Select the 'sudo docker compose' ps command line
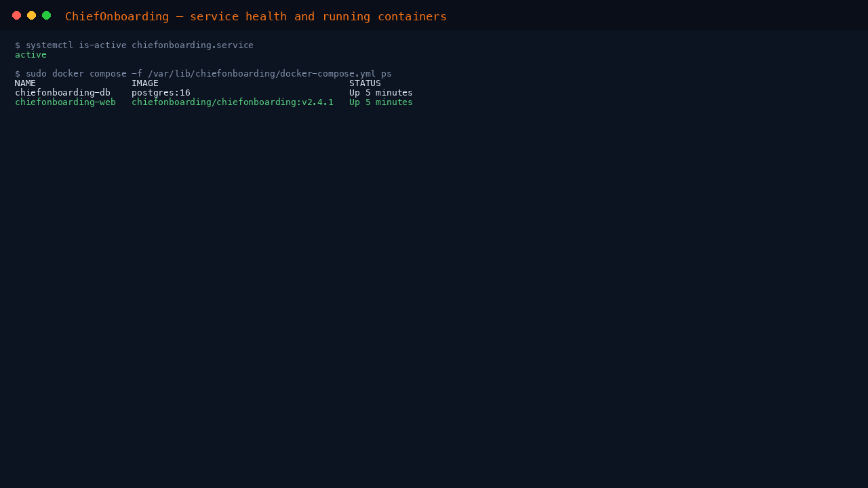 (203, 74)
